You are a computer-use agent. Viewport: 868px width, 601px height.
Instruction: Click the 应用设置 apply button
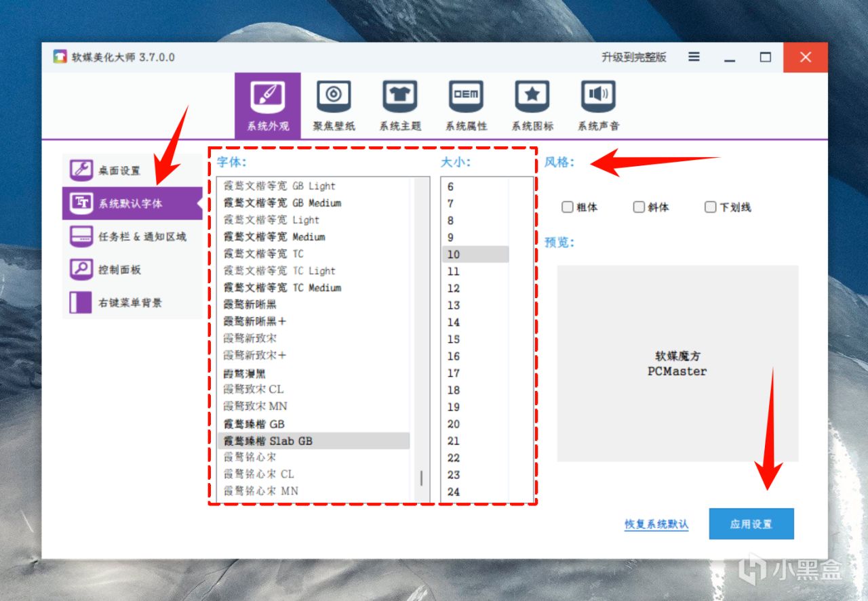751,524
